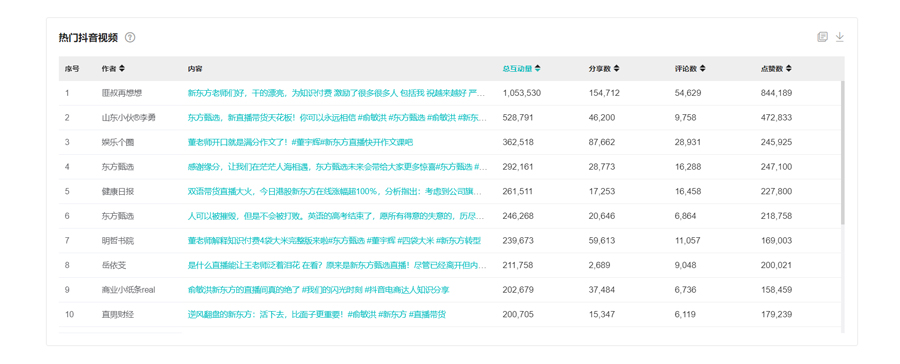Open video link starting 新东方老师们好
900x364 pixels.
[337, 93]
